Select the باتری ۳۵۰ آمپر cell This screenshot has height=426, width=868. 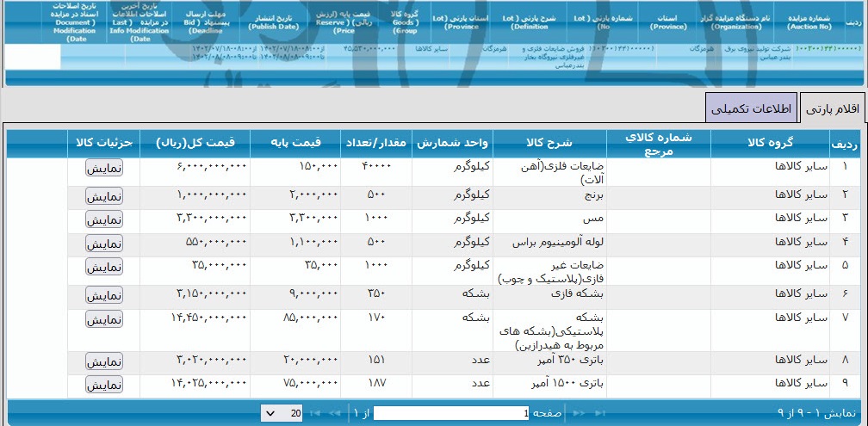(549, 361)
